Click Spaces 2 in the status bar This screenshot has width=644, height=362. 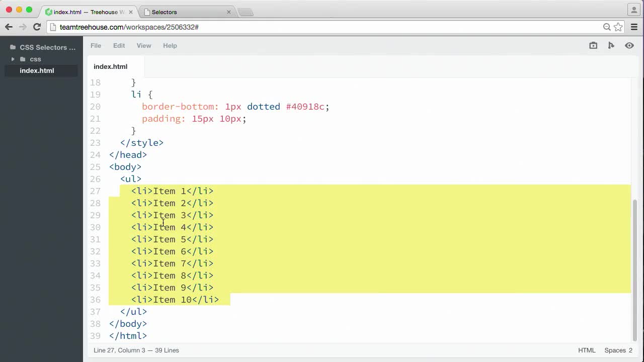(x=618, y=350)
